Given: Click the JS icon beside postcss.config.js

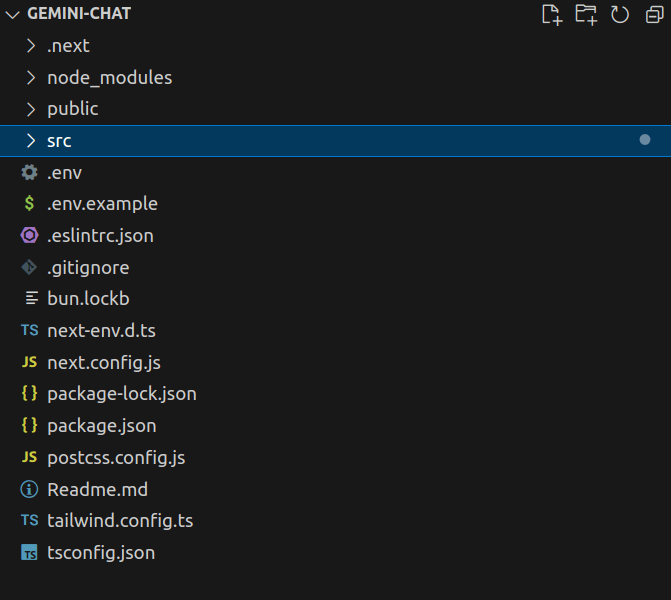Looking at the screenshot, I should click(x=30, y=457).
